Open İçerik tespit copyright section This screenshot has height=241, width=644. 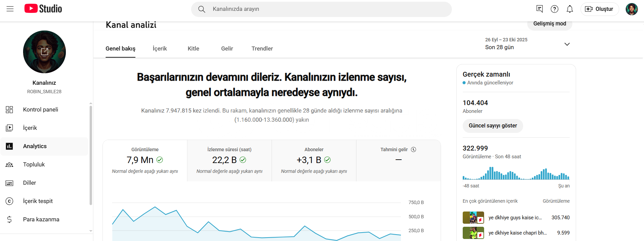pyautogui.click(x=38, y=201)
